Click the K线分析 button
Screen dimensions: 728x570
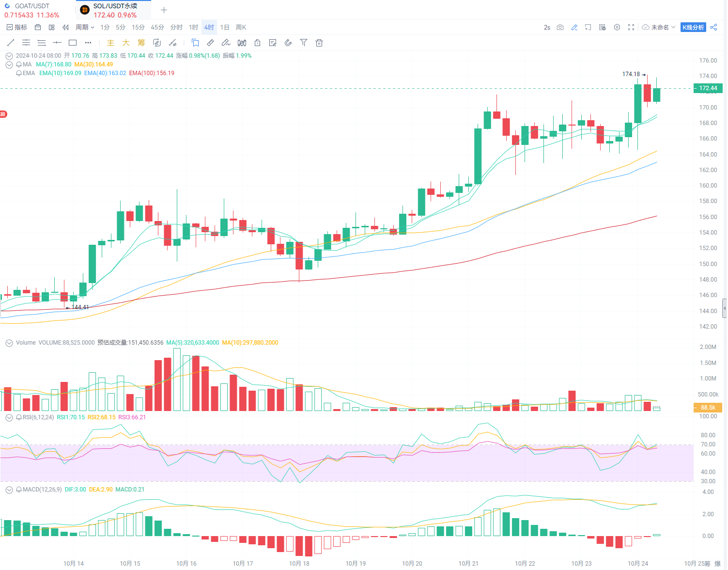pyautogui.click(x=693, y=27)
